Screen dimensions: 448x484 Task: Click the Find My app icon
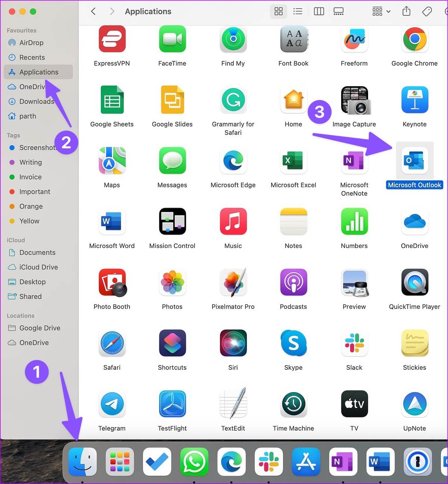pyautogui.click(x=233, y=39)
